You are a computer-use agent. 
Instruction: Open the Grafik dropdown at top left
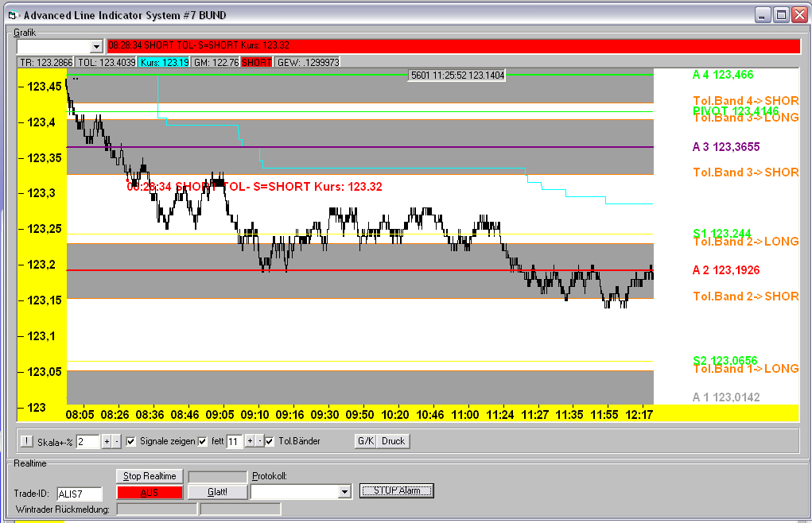pyautogui.click(x=97, y=48)
